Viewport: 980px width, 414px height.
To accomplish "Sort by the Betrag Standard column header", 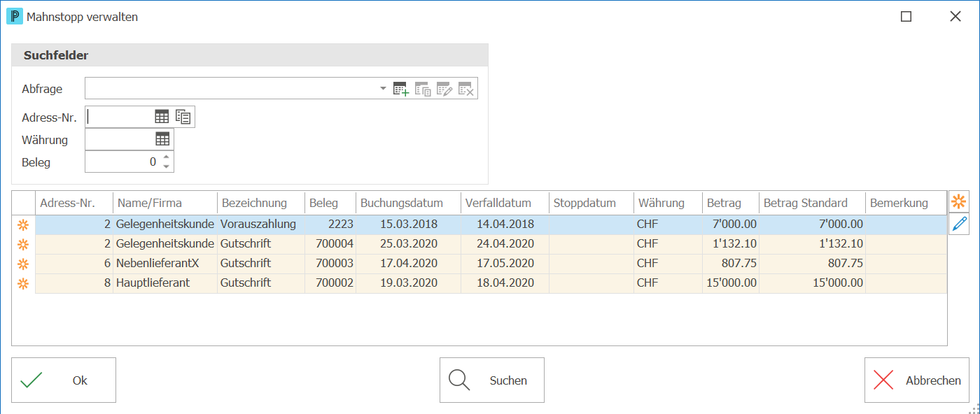I will [x=812, y=203].
